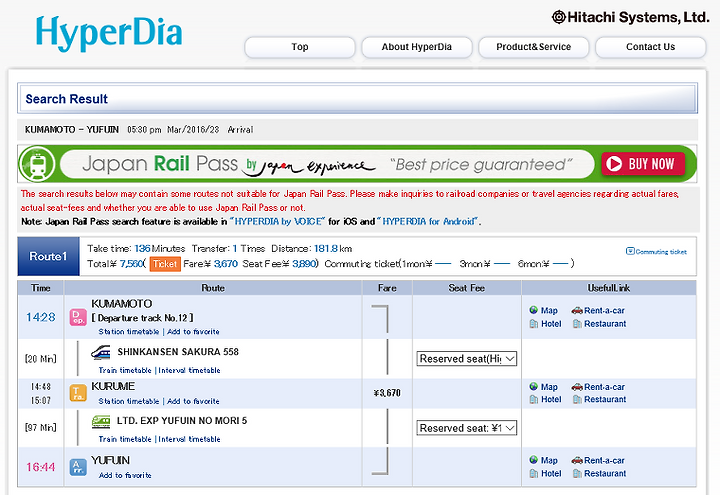The image size is (720, 495).
Task: Open the HYPERDIA for Android link
Action: (x=428, y=221)
